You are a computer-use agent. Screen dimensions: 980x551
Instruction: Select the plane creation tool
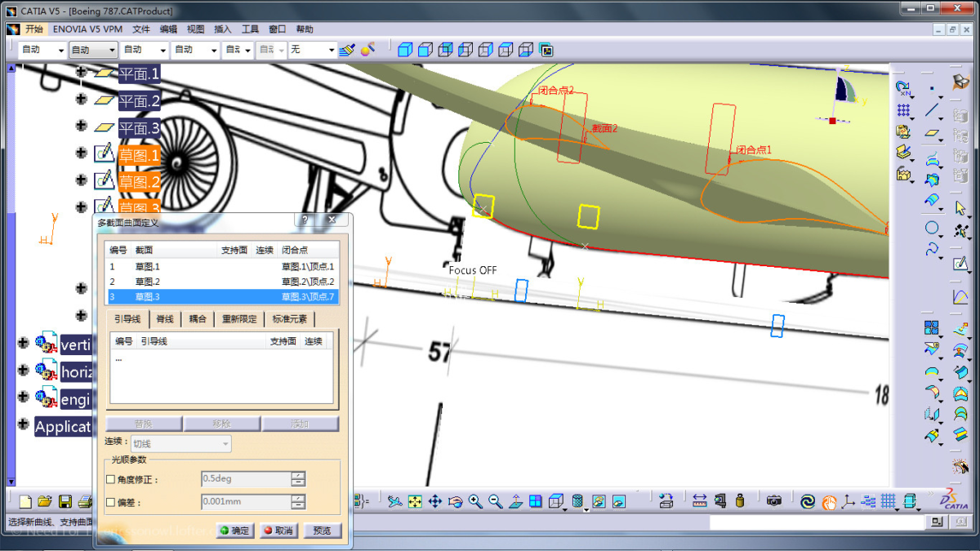[932, 133]
